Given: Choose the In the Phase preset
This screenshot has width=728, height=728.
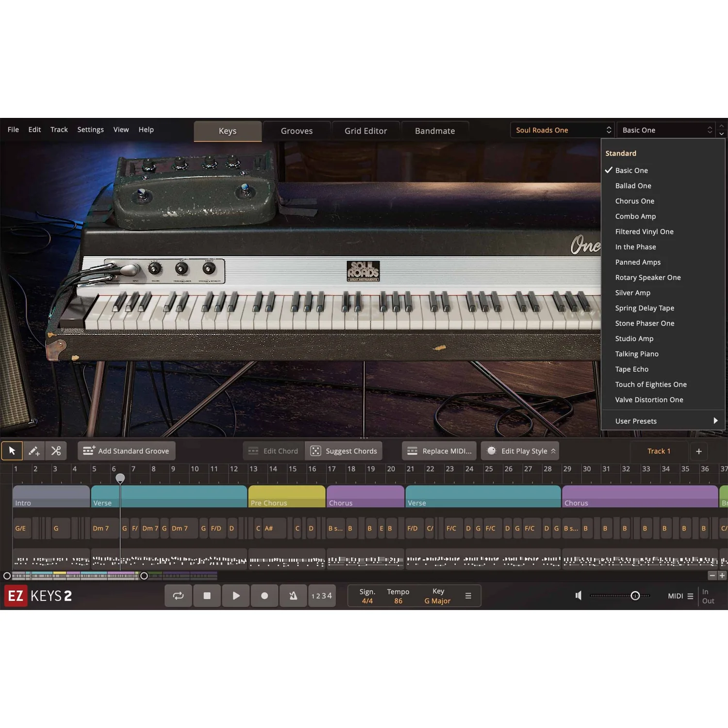Looking at the screenshot, I should pyautogui.click(x=663, y=247).
